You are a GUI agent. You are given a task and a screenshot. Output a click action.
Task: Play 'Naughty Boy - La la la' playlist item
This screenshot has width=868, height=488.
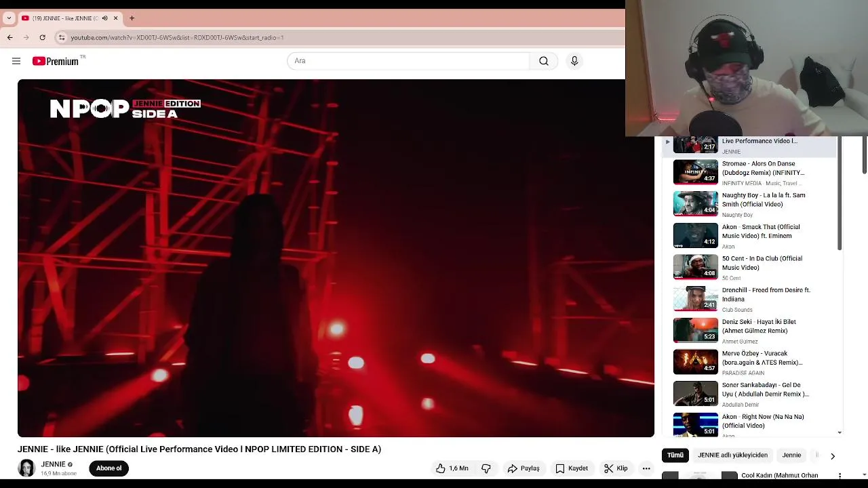(751, 204)
